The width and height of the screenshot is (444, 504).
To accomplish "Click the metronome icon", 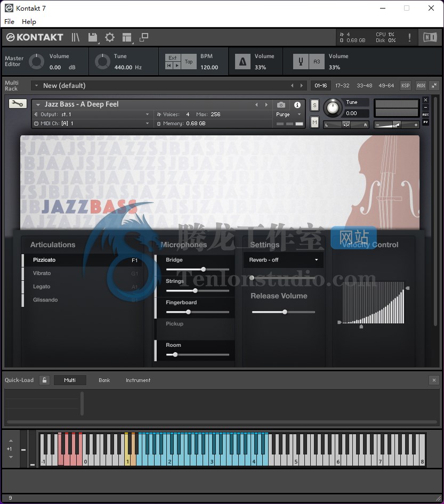I will pos(243,61).
